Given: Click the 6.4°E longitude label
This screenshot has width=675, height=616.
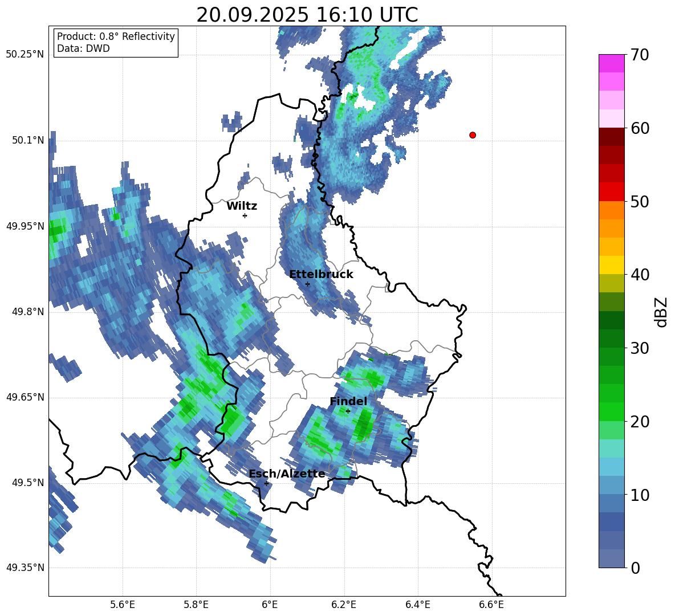Looking at the screenshot, I should 417,605.
